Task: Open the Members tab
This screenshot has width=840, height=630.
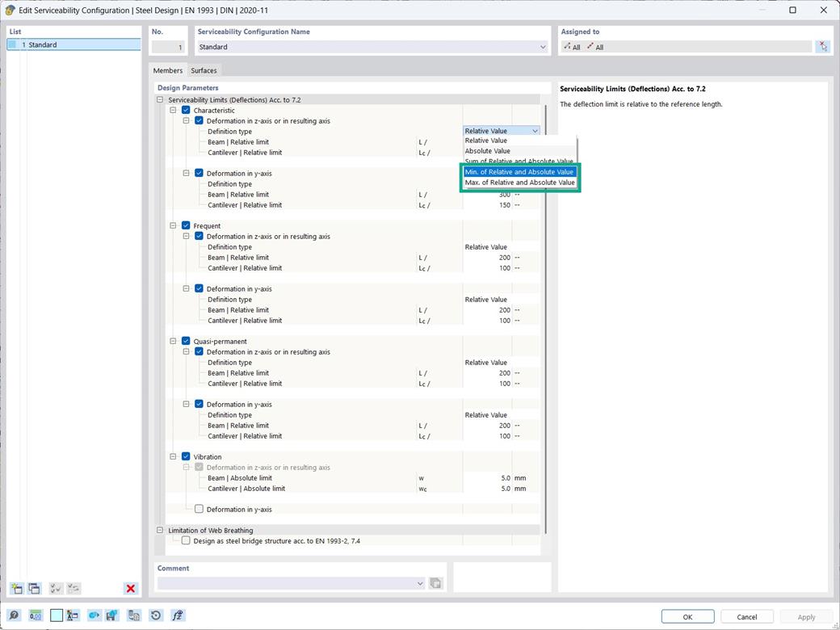Action: pyautogui.click(x=167, y=70)
